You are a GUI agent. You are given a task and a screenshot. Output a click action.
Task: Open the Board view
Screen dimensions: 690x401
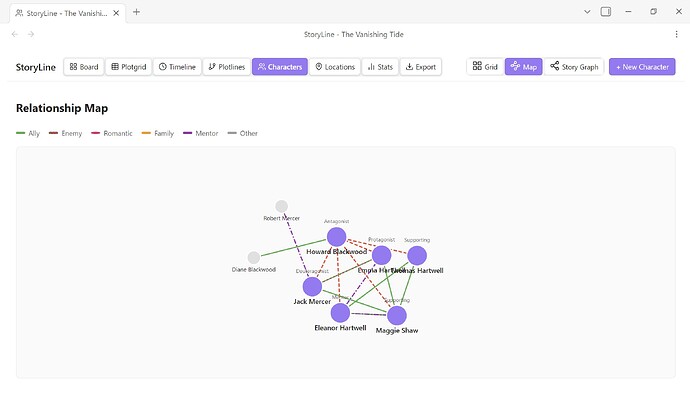(84, 67)
